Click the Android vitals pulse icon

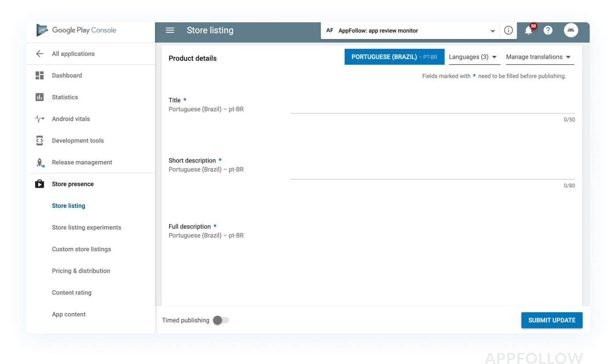[x=40, y=119]
